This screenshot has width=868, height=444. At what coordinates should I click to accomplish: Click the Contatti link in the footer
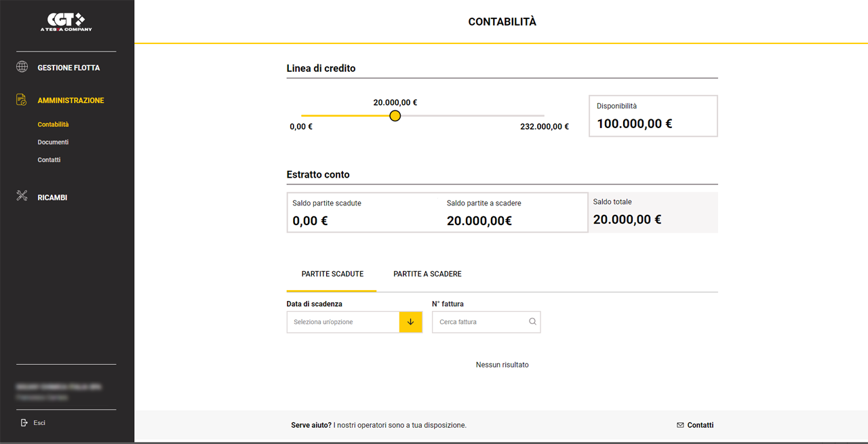(x=700, y=426)
